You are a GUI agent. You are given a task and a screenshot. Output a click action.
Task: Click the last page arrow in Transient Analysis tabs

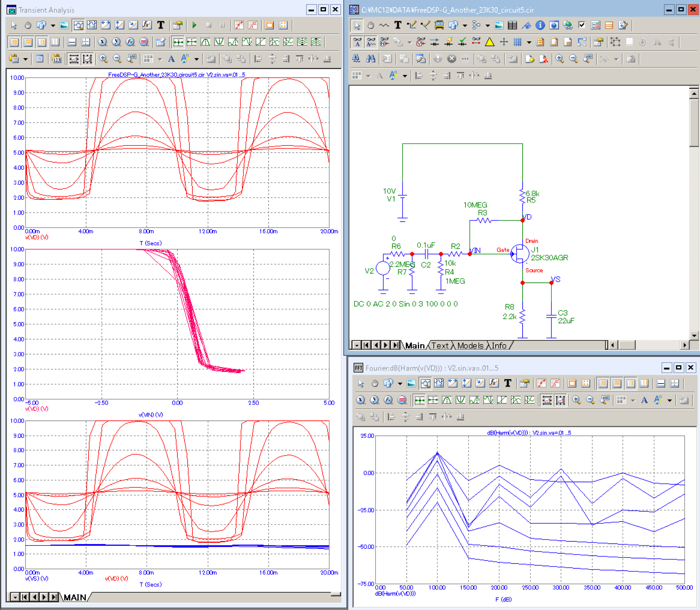coord(54,597)
